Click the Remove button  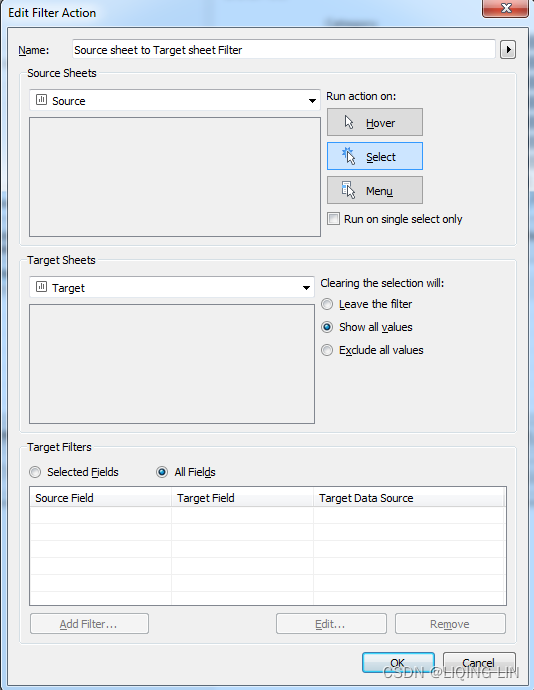tap(450, 624)
